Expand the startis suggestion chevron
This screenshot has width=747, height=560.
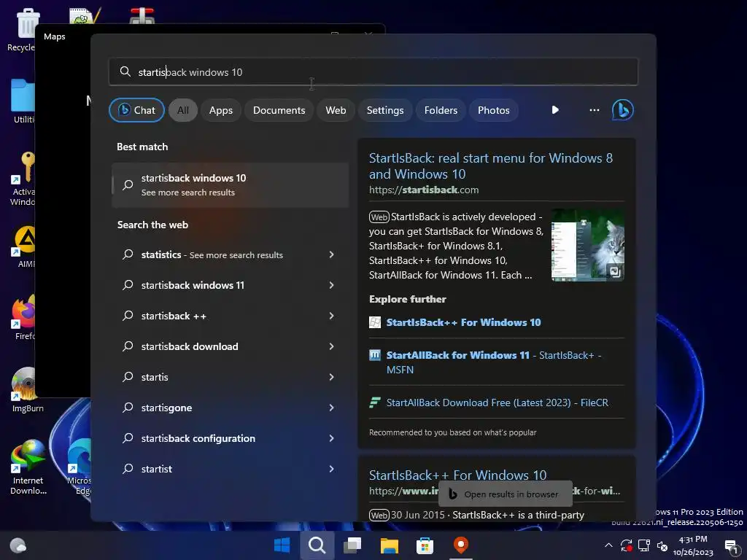pos(332,377)
